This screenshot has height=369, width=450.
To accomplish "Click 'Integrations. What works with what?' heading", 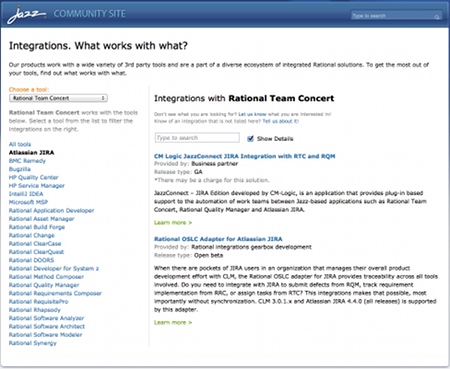I will click(x=98, y=45).
